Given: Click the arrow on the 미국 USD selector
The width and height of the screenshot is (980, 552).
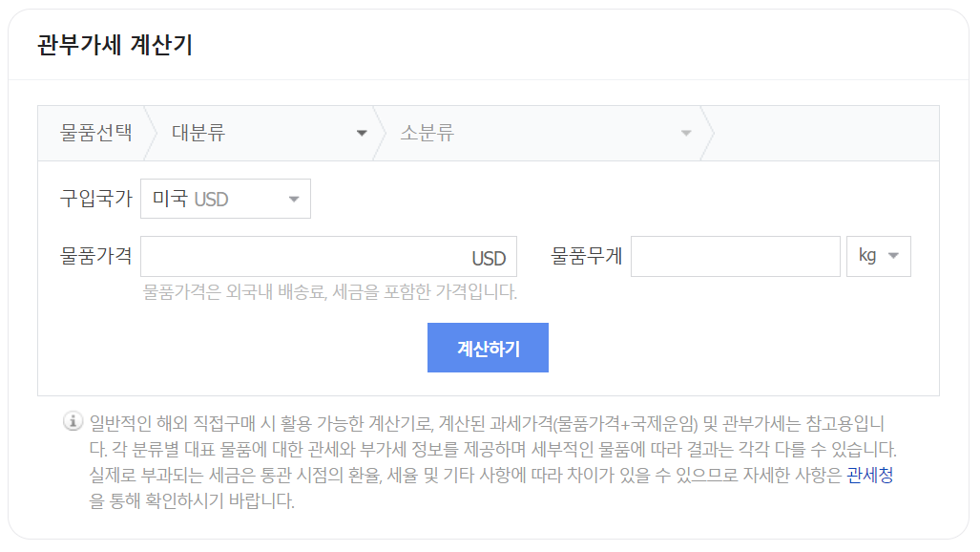Looking at the screenshot, I should tap(292, 198).
